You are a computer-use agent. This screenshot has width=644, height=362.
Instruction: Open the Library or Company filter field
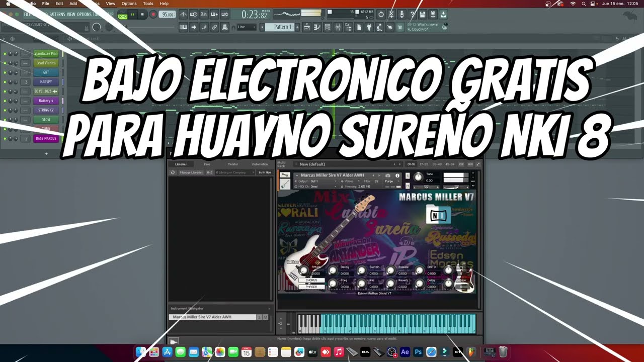pos(235,172)
